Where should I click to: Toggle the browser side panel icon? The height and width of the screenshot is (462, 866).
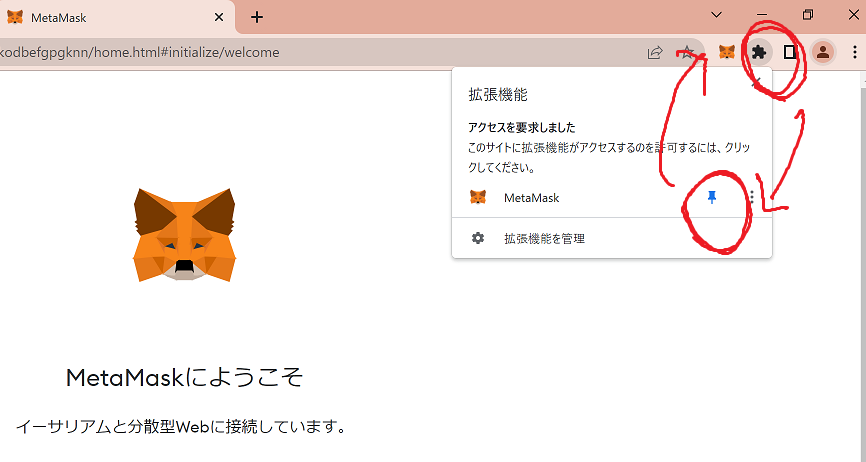790,52
